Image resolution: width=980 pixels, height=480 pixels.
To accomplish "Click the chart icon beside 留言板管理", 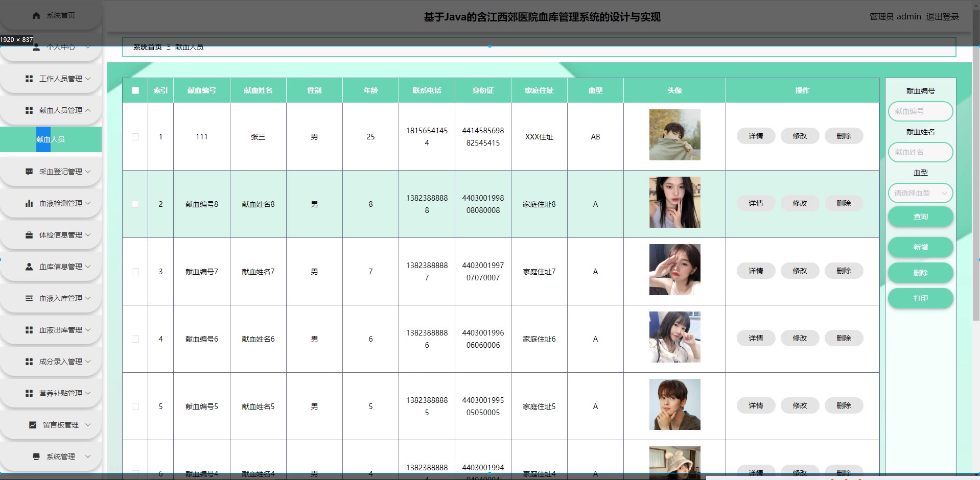I will pos(33,425).
